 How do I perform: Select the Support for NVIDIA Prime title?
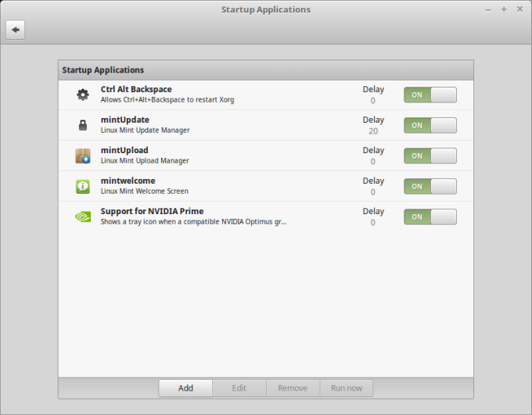(x=152, y=211)
